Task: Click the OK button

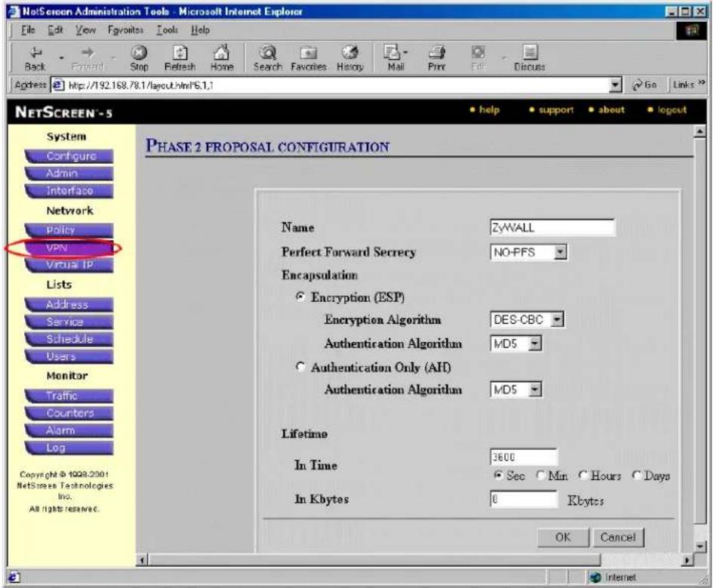Action: coord(563,537)
